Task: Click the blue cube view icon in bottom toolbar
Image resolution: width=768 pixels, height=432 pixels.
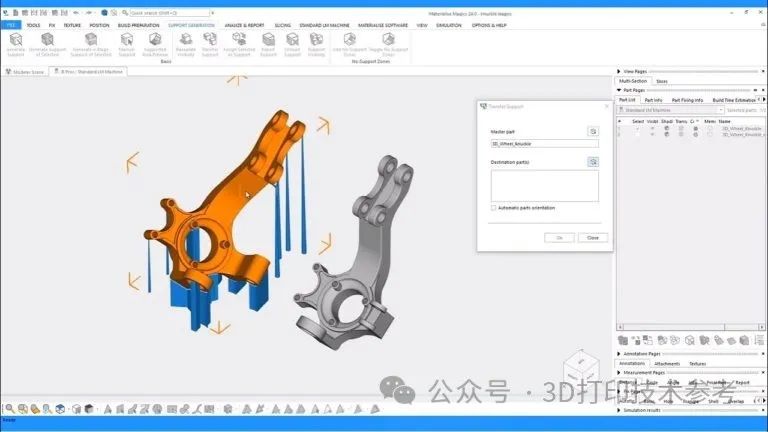Action: click(x=60, y=408)
